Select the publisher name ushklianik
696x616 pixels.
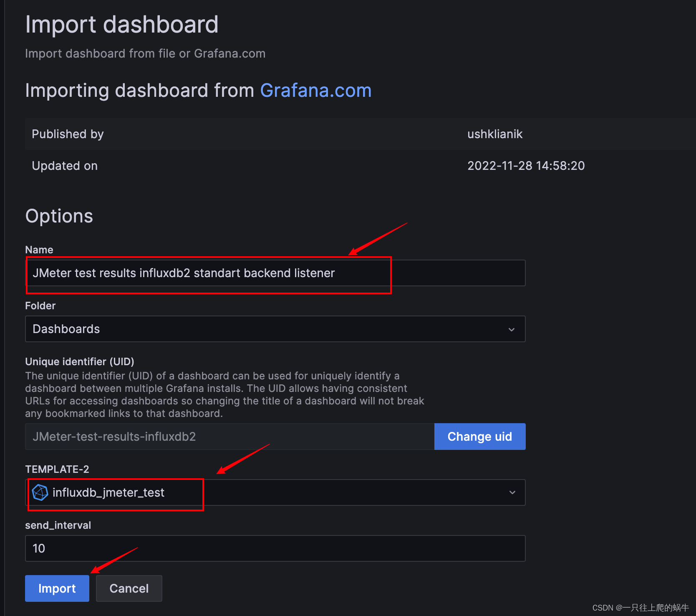[495, 134]
